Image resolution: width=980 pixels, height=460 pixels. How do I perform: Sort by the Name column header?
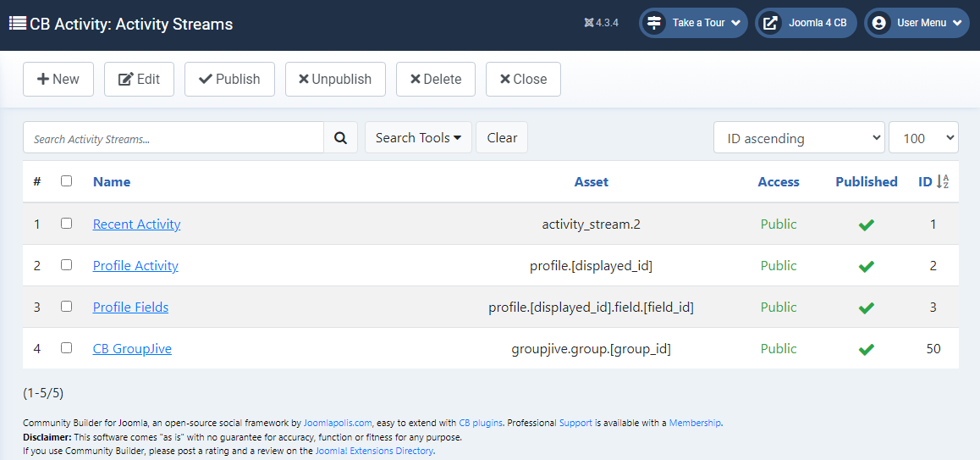click(x=111, y=181)
